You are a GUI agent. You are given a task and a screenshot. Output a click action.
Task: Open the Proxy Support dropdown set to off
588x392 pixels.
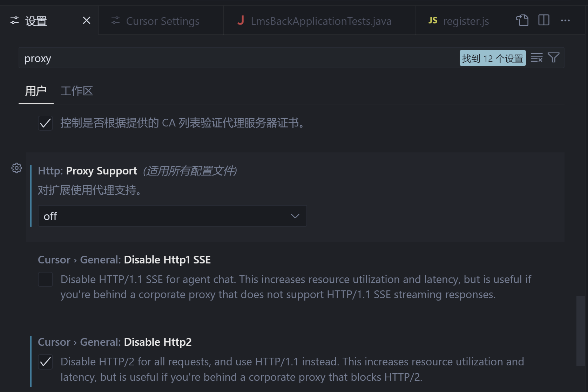click(172, 216)
